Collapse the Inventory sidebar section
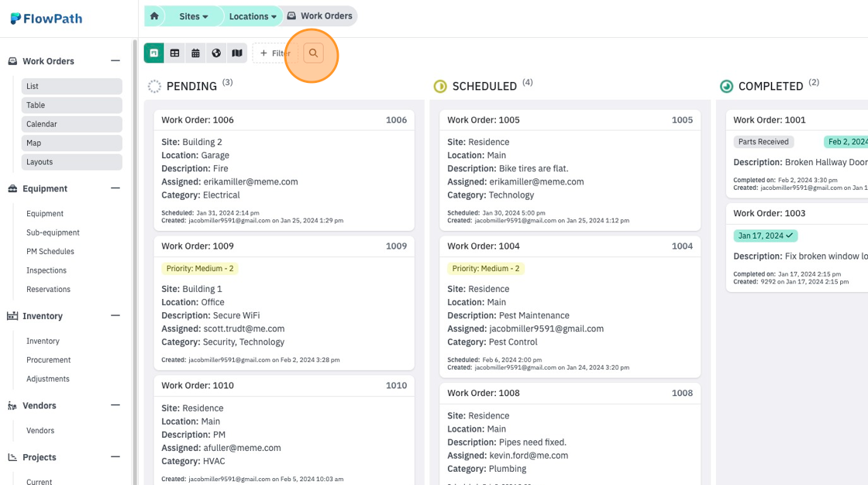This screenshot has width=868, height=485. [115, 315]
